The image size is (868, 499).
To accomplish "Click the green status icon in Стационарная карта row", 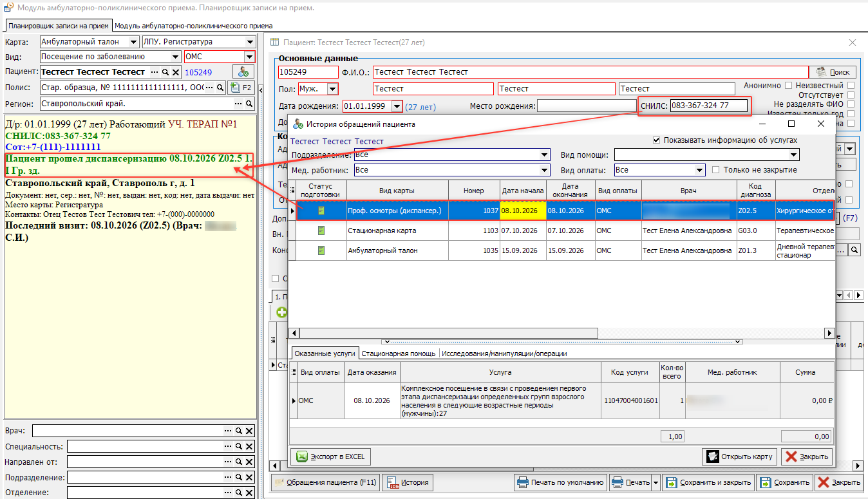I will tap(321, 231).
